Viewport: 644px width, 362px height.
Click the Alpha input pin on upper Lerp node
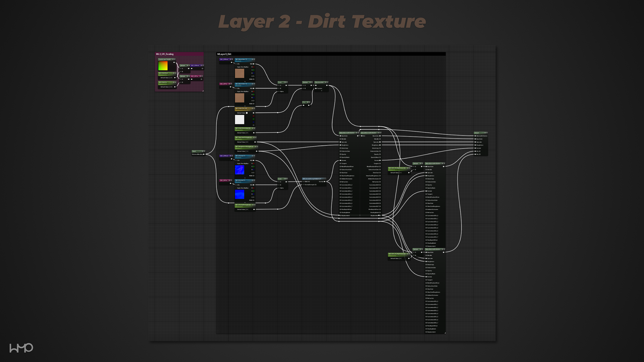pos(279,92)
